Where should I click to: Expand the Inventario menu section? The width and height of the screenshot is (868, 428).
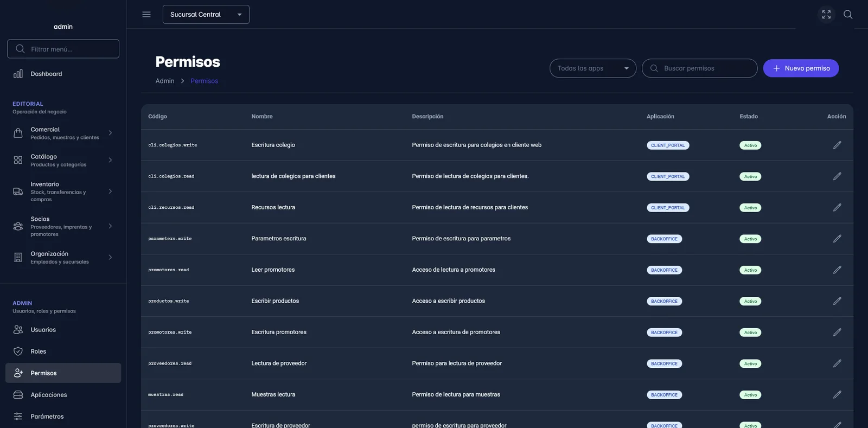(x=63, y=191)
